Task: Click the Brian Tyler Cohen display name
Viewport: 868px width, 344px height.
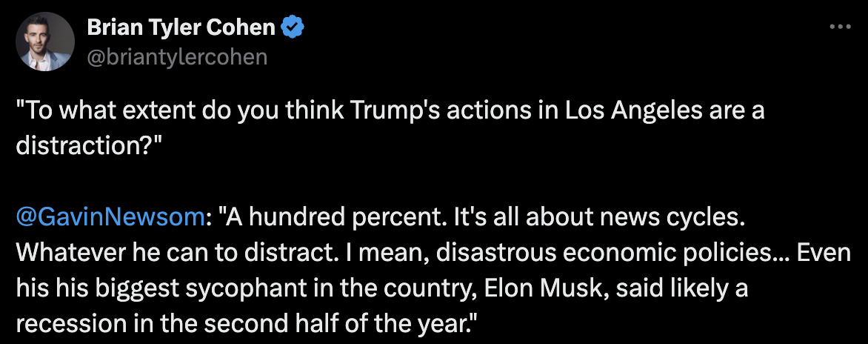Action: (181, 27)
